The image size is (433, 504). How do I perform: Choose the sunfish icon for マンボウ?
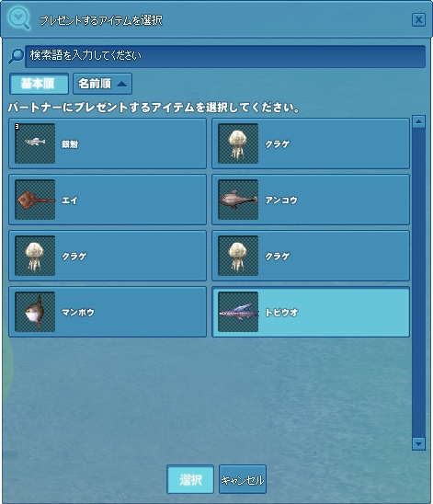click(35, 312)
